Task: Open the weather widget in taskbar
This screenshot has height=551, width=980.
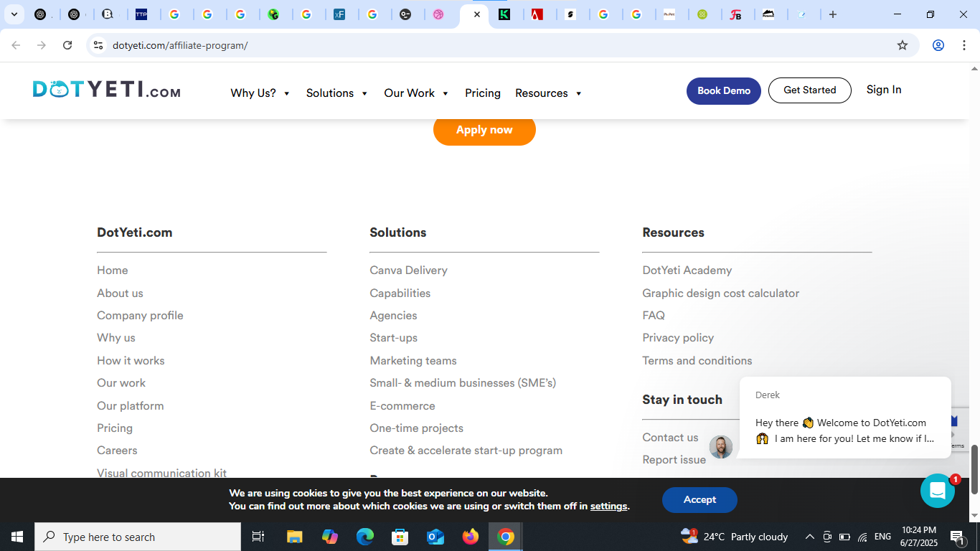Action: pos(734,537)
